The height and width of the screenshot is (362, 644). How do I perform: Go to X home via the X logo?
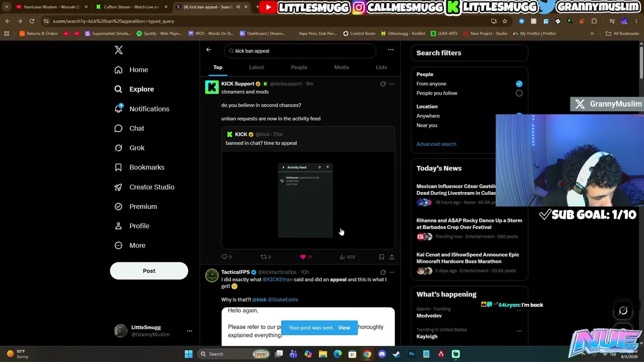tap(119, 50)
